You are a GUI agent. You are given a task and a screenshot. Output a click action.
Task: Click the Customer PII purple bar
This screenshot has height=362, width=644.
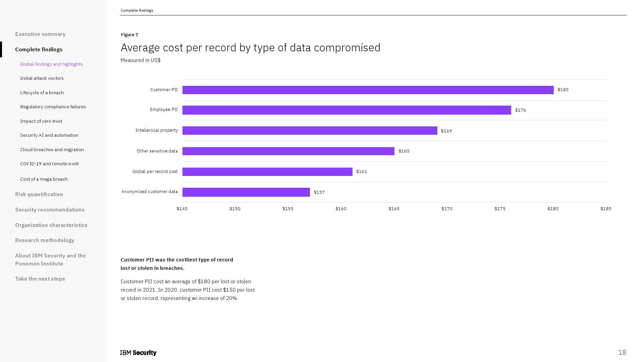click(368, 90)
